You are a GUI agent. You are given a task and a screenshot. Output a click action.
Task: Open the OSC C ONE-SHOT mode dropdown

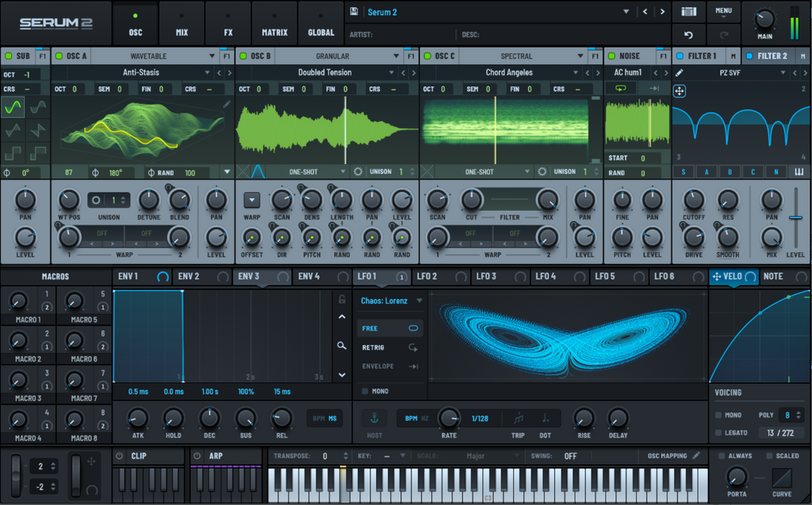click(x=484, y=171)
